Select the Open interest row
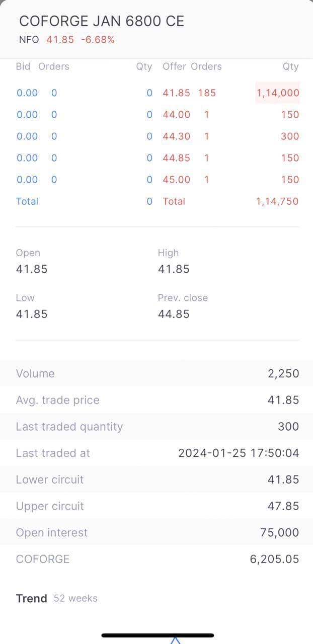 pos(156,532)
